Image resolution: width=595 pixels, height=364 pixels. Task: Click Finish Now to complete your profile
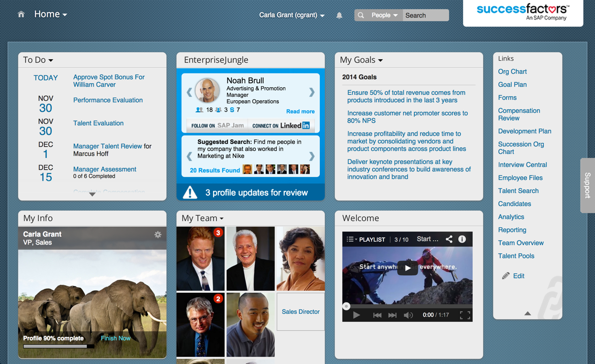click(x=115, y=338)
